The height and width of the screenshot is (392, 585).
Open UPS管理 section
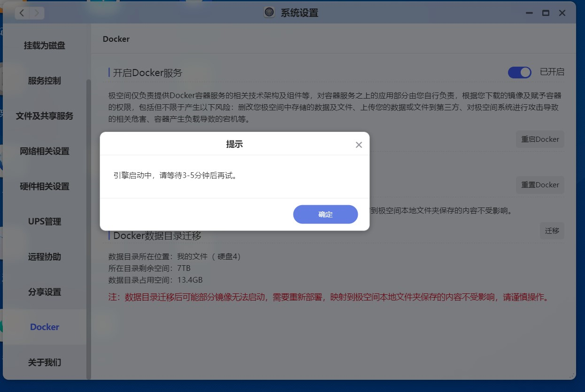[x=45, y=222]
